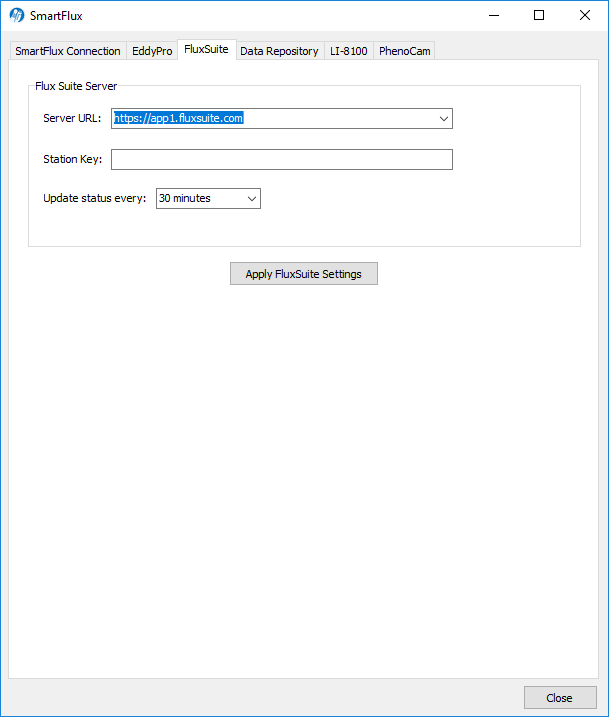Click the Close button at bottom
Viewport: 609px width, 717px height.
(560, 698)
